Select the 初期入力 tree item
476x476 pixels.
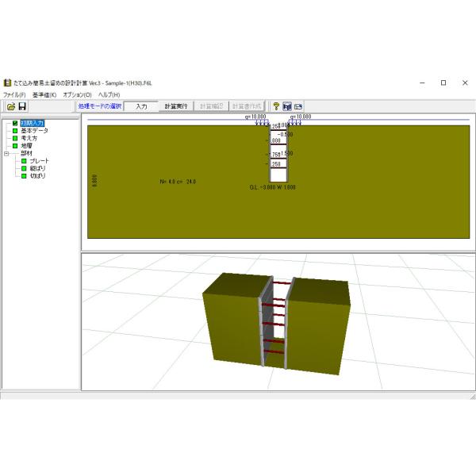pos(33,123)
